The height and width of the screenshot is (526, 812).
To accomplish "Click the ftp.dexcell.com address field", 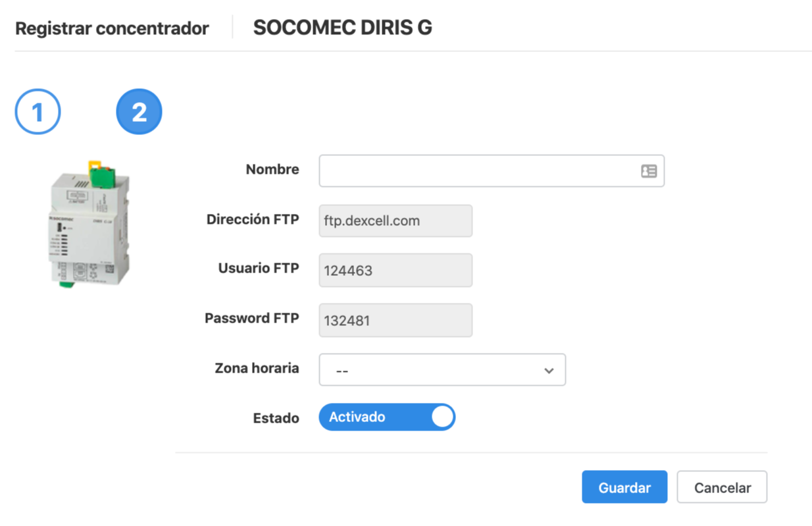I will tap(395, 221).
